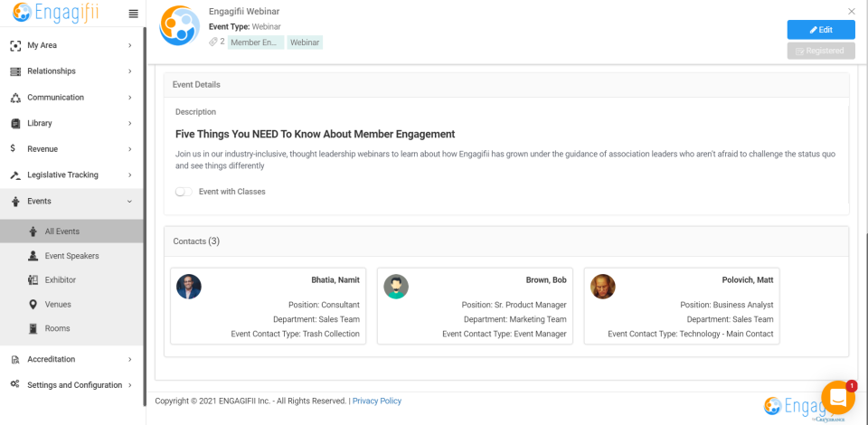
Task: Click Brown, Bob contact name
Action: click(546, 280)
